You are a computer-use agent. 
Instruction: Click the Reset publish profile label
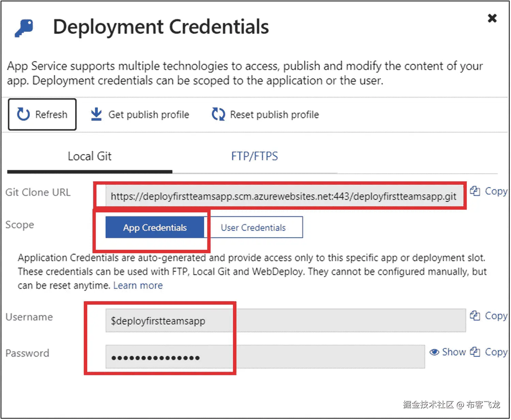coord(274,115)
